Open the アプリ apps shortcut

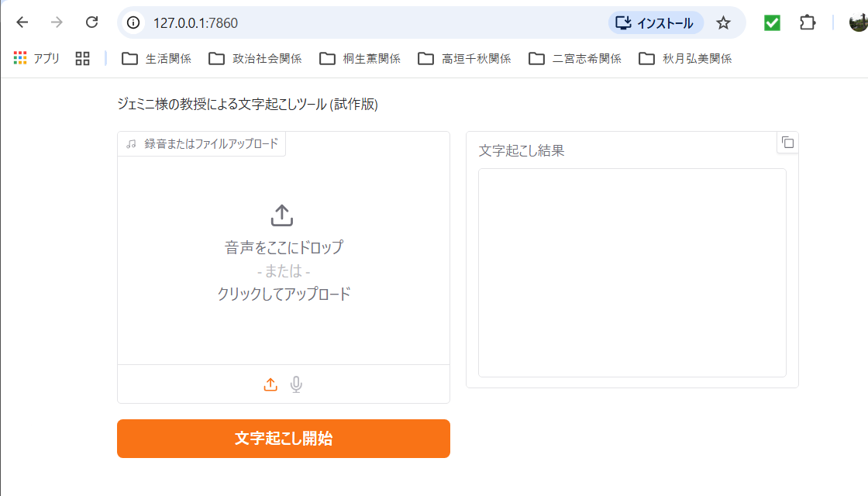(36, 59)
